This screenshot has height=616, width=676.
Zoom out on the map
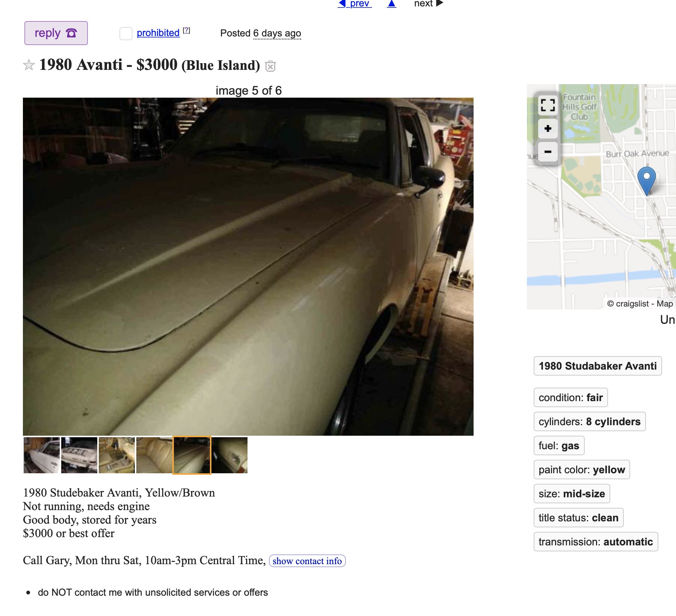(x=548, y=152)
